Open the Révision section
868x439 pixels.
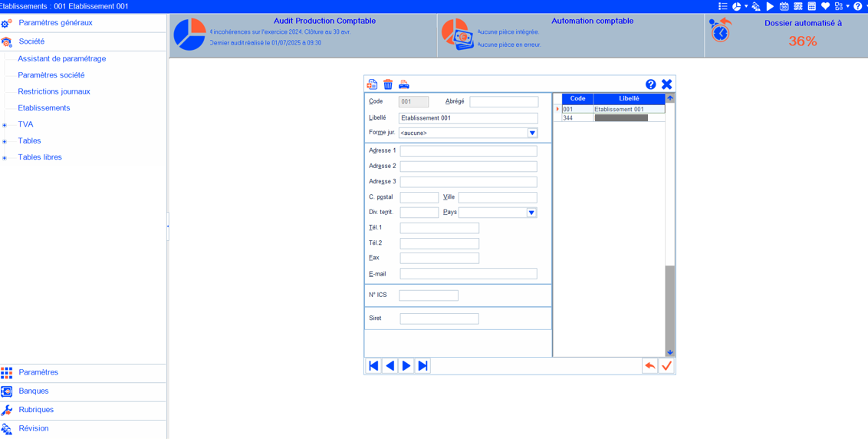[34, 428]
